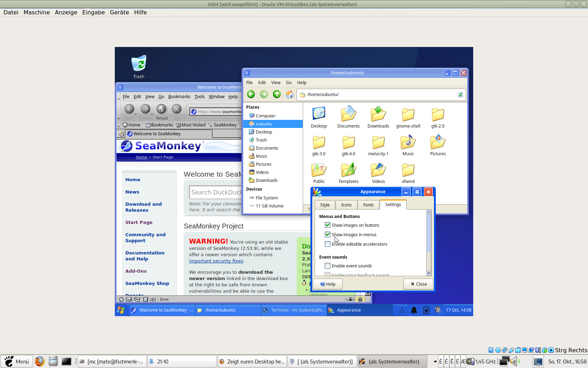
Task: Switch to the Fonts tab
Action: 369,205
